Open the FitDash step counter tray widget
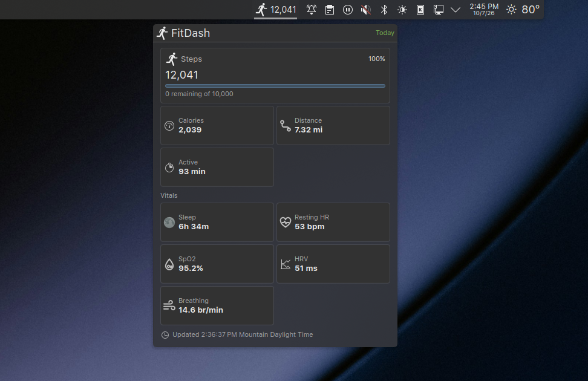Image resolution: width=588 pixels, height=381 pixels. pyautogui.click(x=276, y=10)
